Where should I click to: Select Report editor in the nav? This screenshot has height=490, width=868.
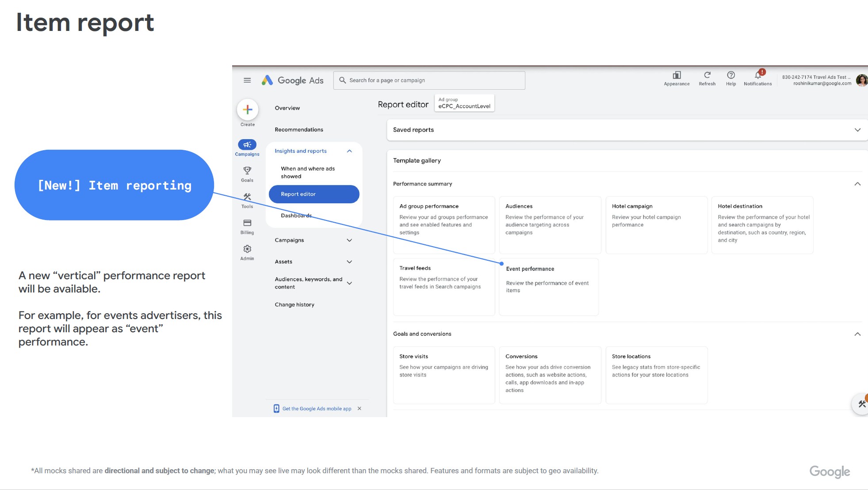(314, 194)
